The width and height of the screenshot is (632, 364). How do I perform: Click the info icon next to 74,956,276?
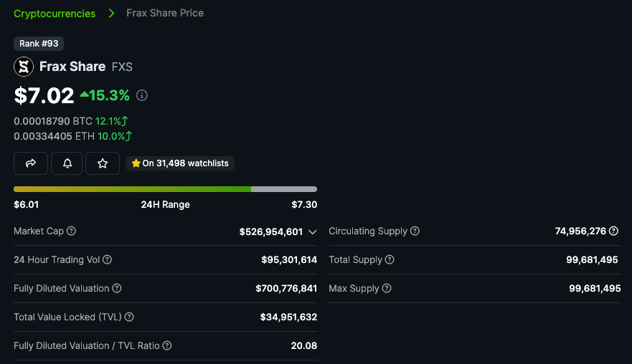click(x=613, y=231)
